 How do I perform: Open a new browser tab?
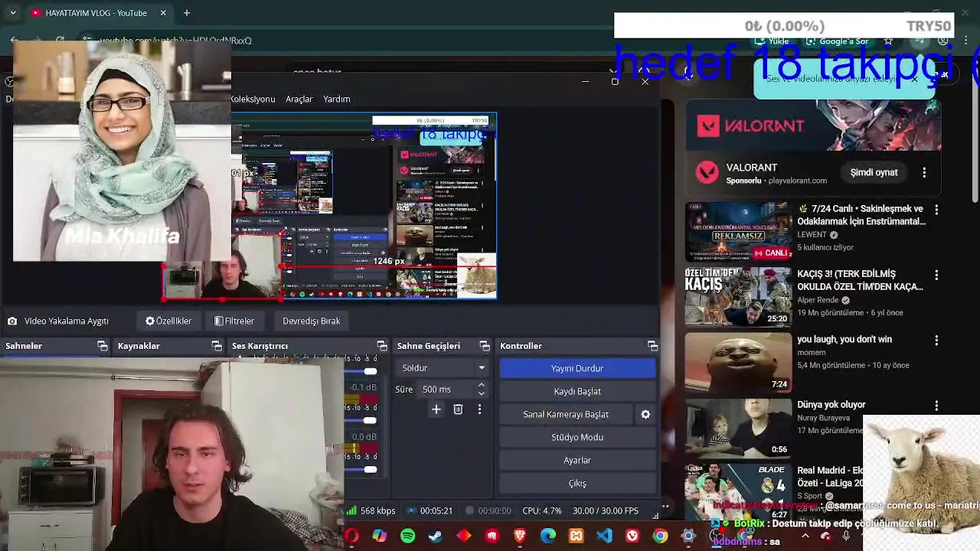point(186,13)
